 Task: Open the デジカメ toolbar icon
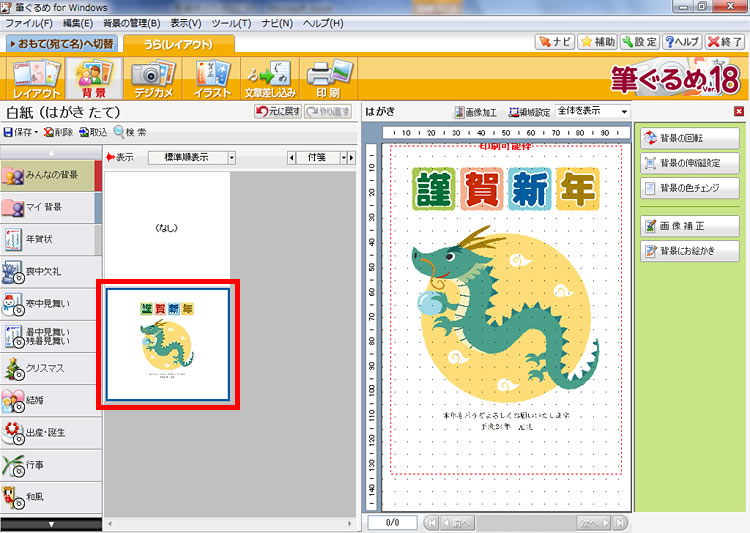coord(153,78)
